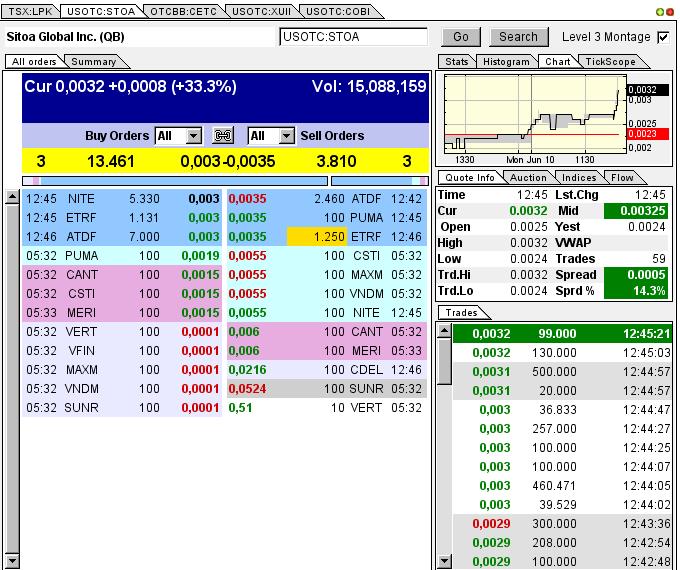
Task: Click the symbol input field
Action: pos(353,37)
